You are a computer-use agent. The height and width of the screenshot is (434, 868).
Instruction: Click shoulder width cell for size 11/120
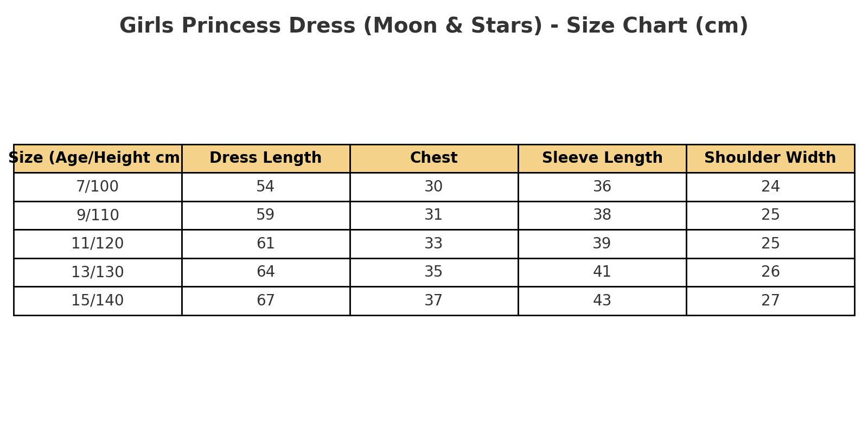770,244
